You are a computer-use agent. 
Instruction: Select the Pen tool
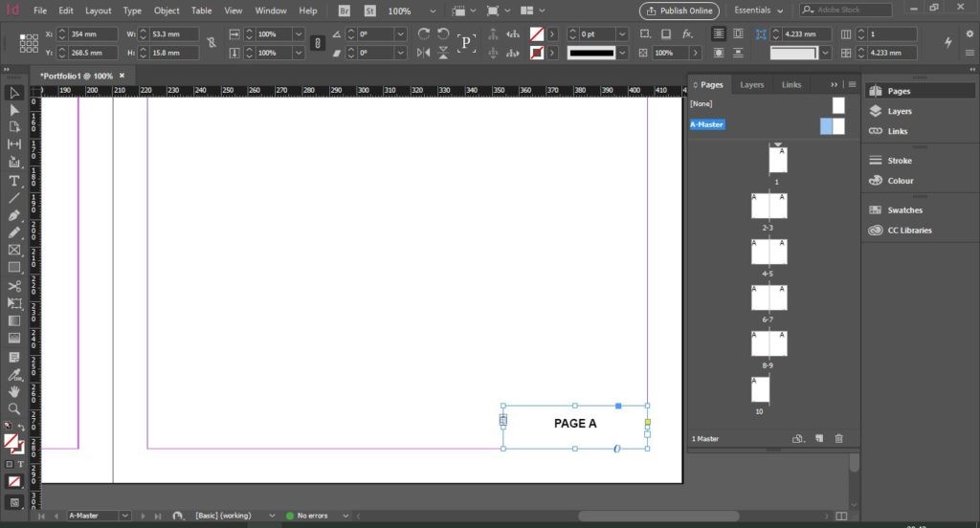(13, 215)
